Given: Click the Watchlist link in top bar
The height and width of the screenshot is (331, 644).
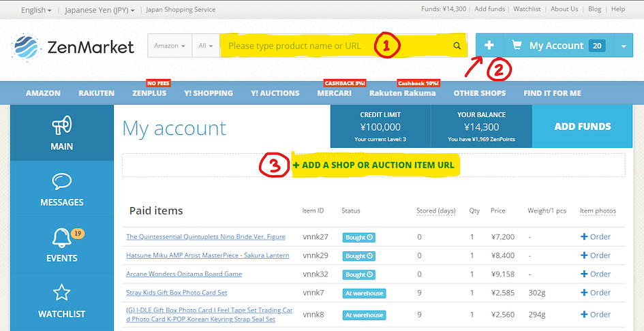Looking at the screenshot, I should (x=527, y=9).
